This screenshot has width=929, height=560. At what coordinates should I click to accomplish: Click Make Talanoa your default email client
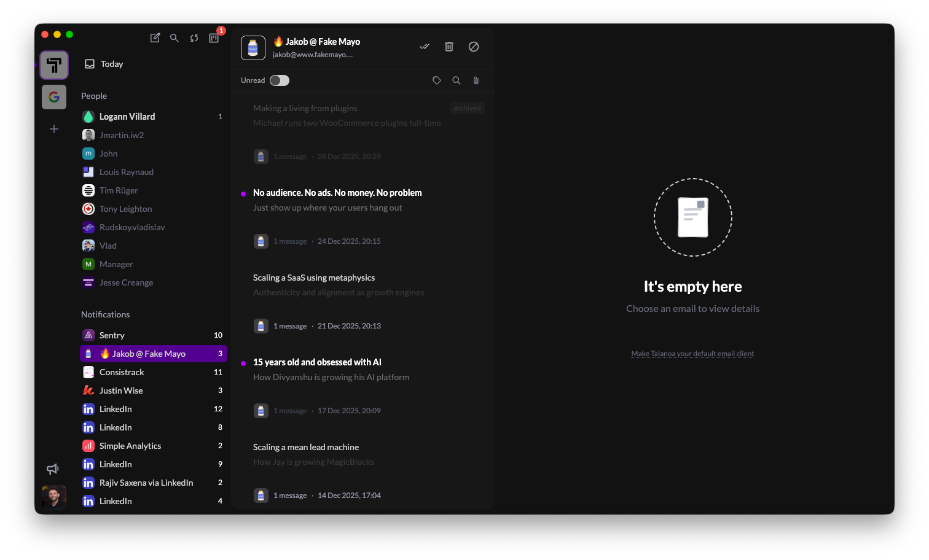(x=692, y=354)
